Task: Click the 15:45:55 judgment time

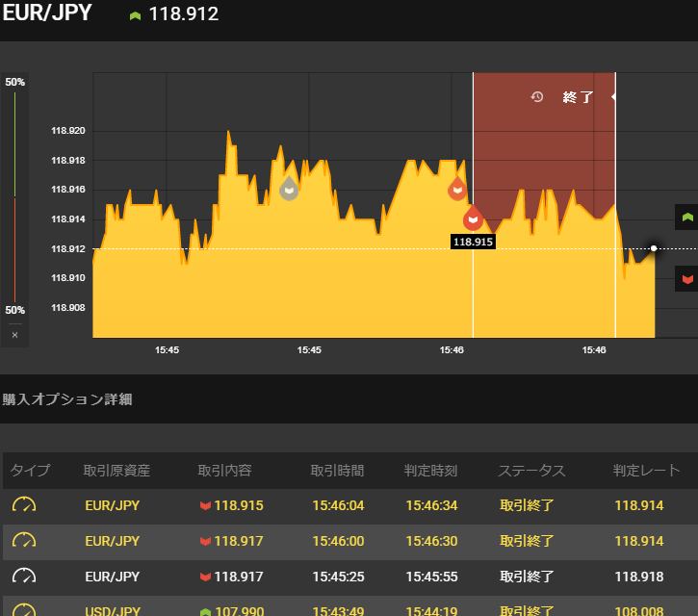Action: coord(432,577)
